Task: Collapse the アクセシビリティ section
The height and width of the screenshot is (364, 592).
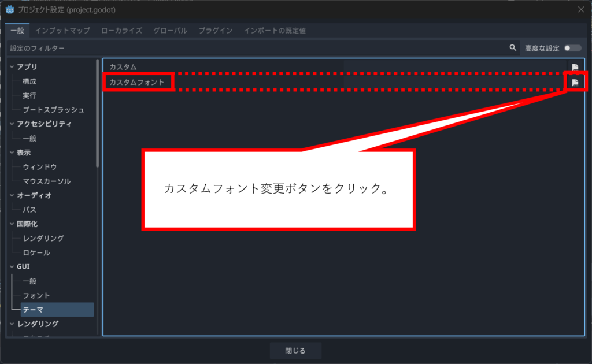Action: [x=12, y=124]
